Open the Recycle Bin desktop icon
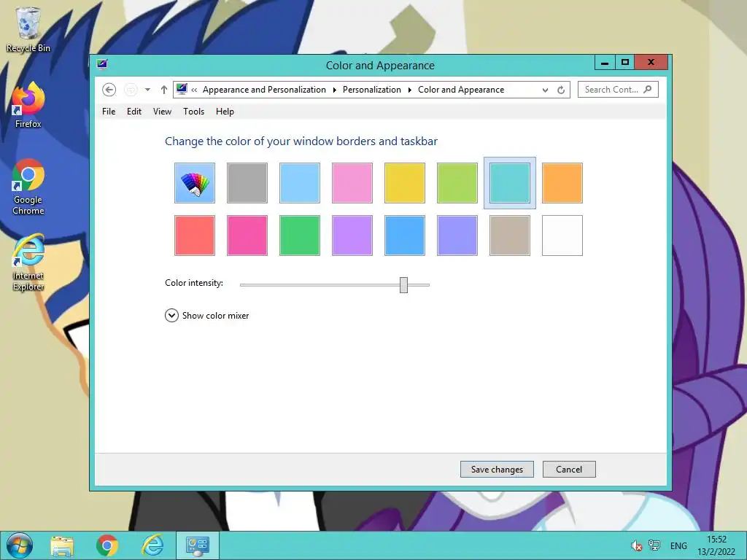 (x=28, y=29)
